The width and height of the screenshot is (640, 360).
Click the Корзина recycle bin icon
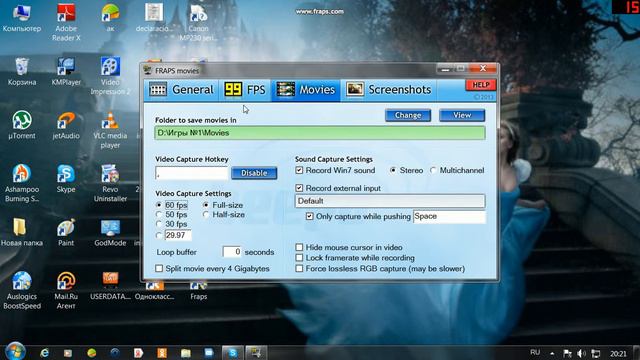(22, 71)
